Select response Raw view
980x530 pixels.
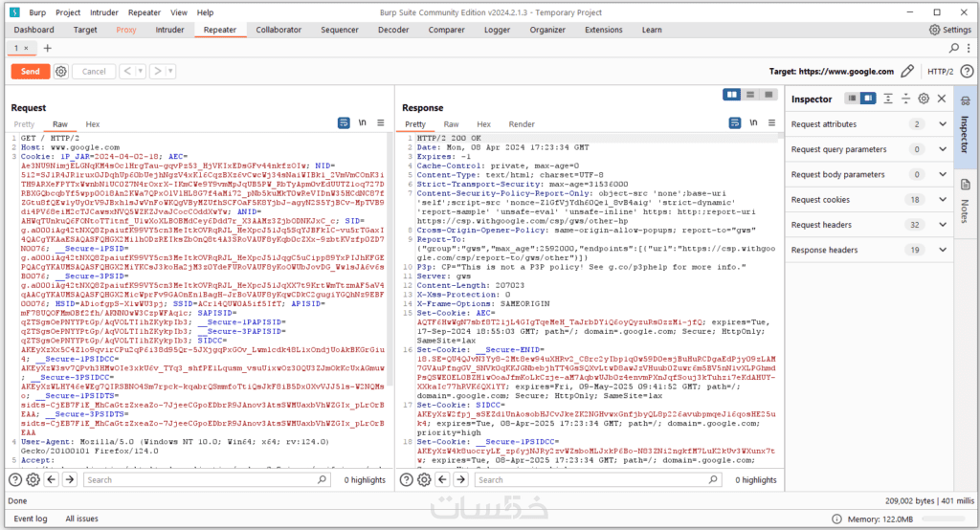coord(452,124)
